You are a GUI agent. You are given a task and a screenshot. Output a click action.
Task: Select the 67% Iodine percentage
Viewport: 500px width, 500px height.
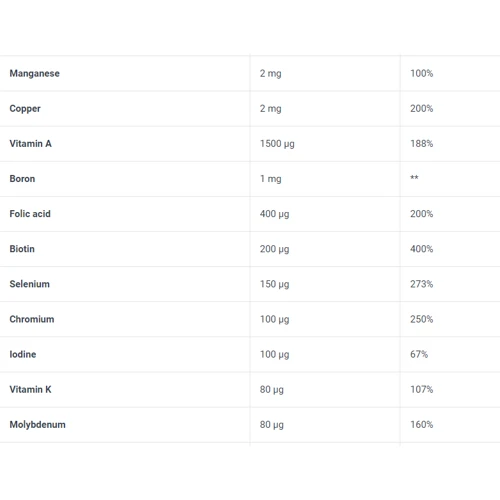(x=419, y=354)
